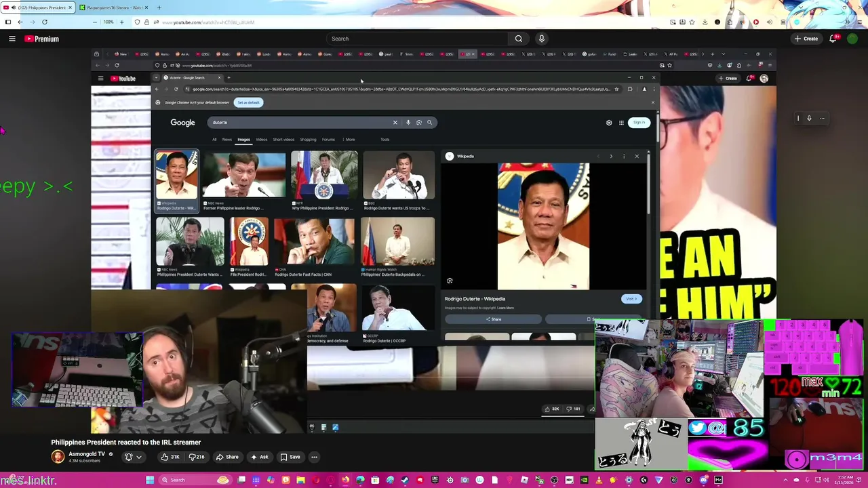The height and width of the screenshot is (488, 868).
Task: Close the Wikipedia image preview panel
Action: pyautogui.click(x=637, y=157)
